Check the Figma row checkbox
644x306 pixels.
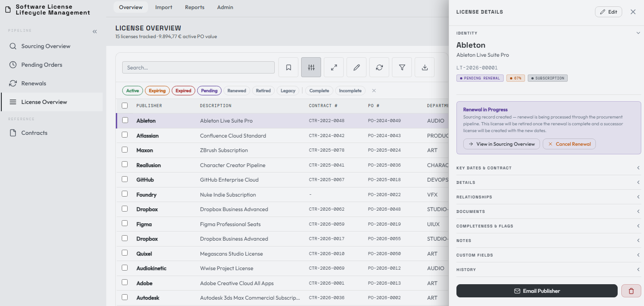[x=125, y=223]
